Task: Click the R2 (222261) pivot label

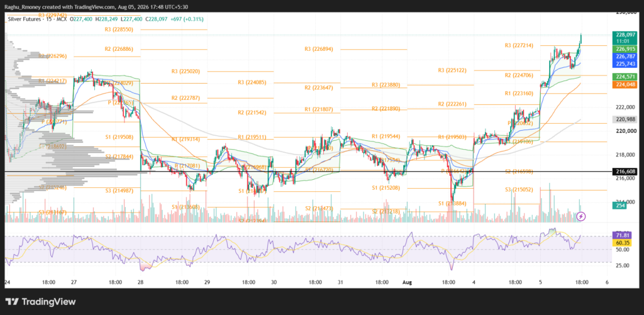Action: [452, 104]
